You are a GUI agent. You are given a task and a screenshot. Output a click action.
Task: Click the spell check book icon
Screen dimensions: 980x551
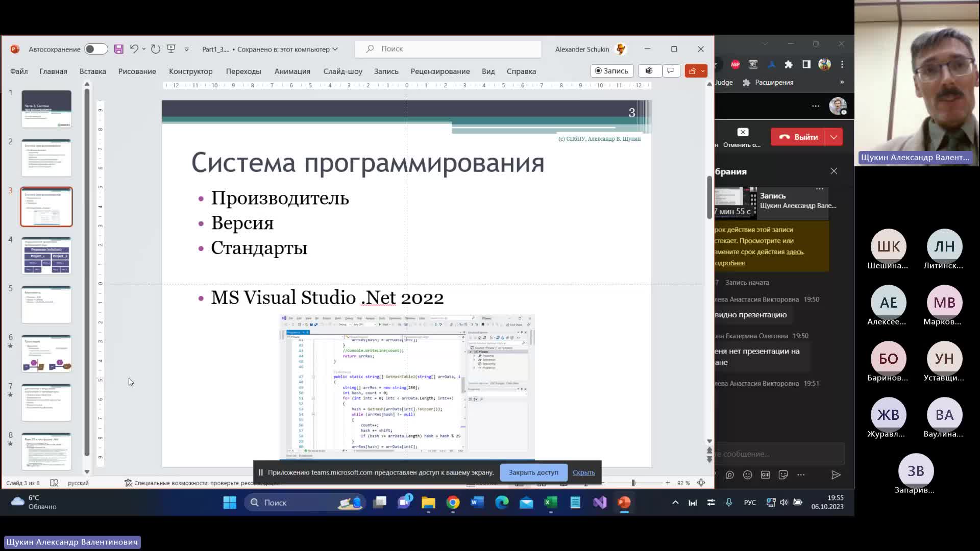pos(54,483)
